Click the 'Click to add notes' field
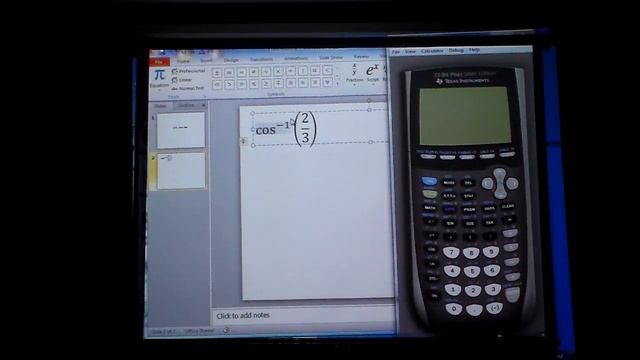Viewport: 640px width, 360px height. [x=304, y=315]
